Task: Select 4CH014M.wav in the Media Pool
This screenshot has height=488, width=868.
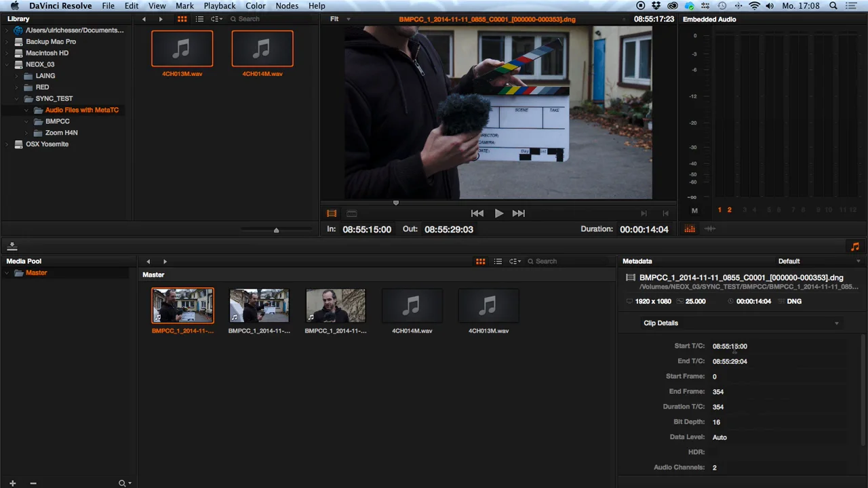Action: (x=412, y=306)
